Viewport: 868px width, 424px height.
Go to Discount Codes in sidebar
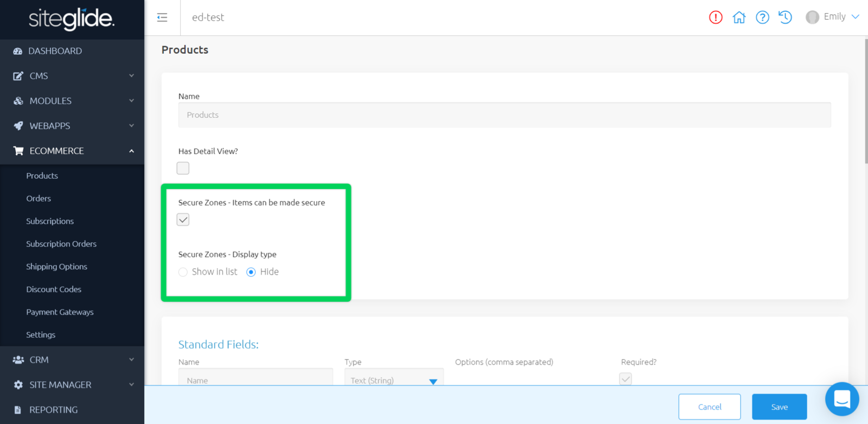coord(54,289)
